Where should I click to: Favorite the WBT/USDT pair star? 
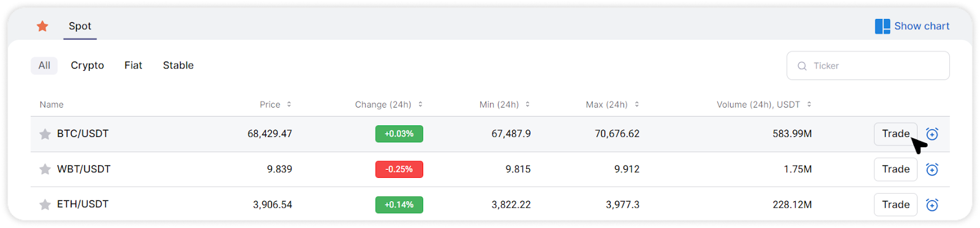tap(45, 169)
